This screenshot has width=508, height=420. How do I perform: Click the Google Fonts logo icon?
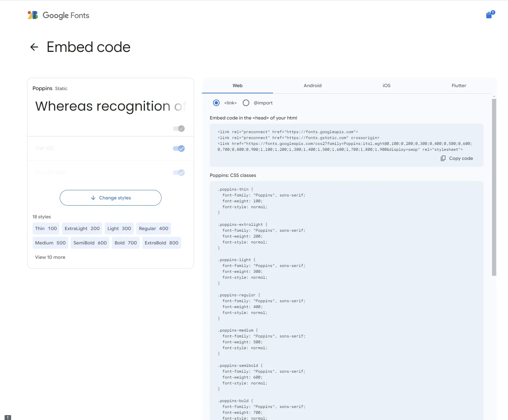(x=33, y=15)
